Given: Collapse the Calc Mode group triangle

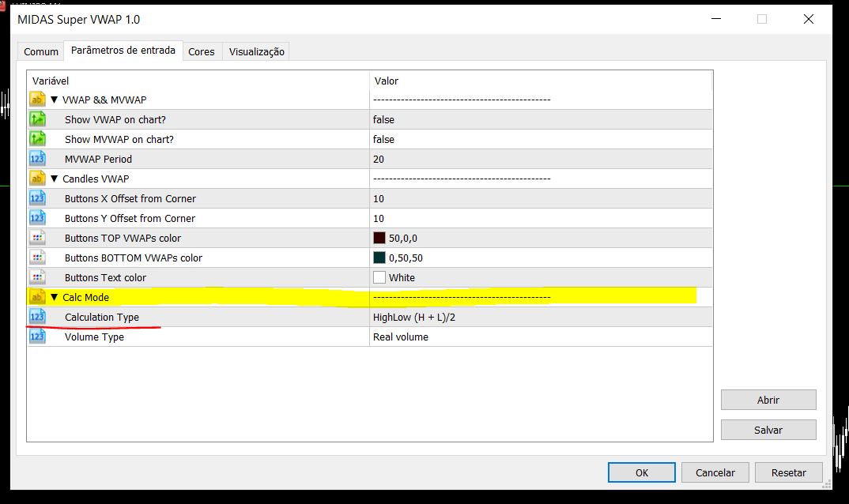Looking at the screenshot, I should click(54, 297).
